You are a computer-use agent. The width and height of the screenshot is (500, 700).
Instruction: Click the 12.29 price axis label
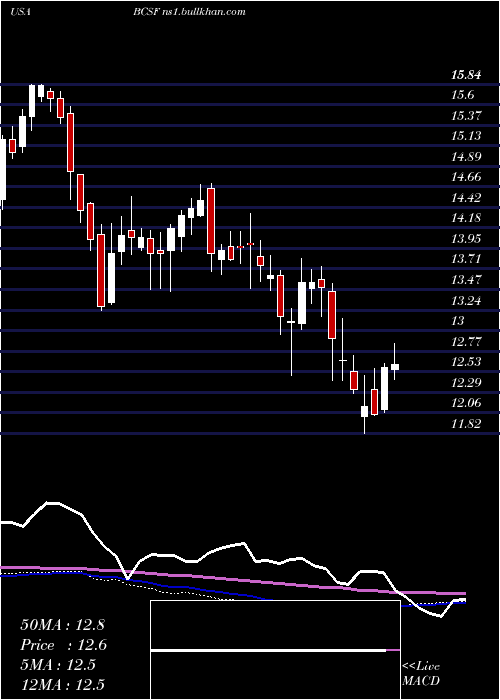pyautogui.click(x=466, y=383)
